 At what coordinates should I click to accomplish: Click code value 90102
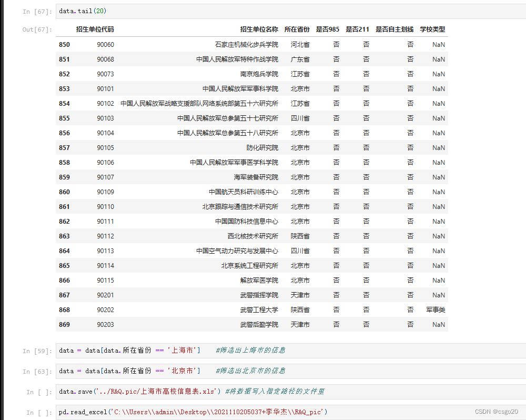[105, 104]
